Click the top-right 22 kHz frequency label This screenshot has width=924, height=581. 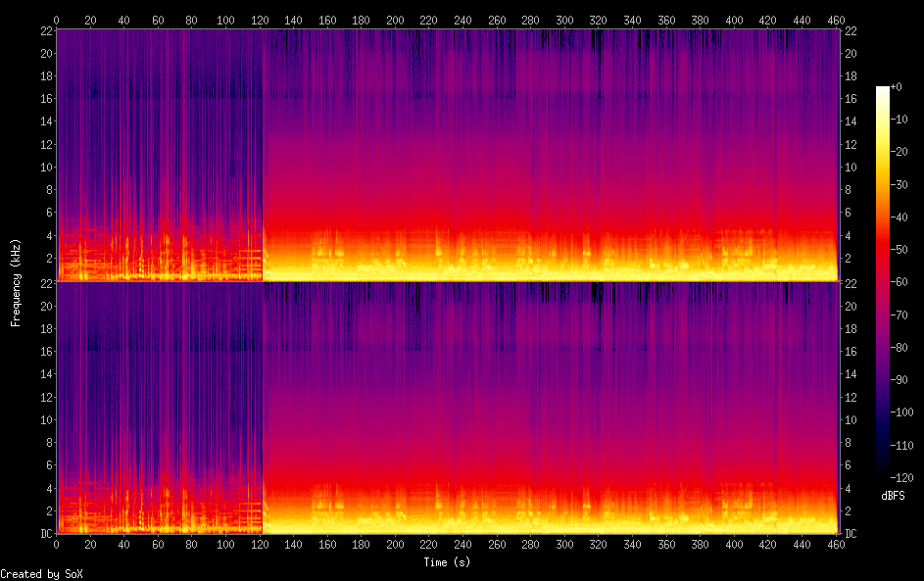tap(851, 31)
